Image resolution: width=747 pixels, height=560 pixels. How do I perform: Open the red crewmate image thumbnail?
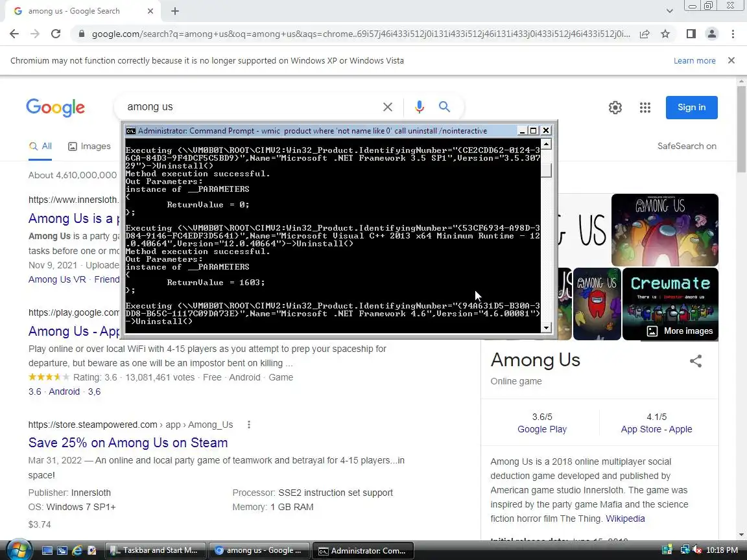pyautogui.click(x=597, y=304)
